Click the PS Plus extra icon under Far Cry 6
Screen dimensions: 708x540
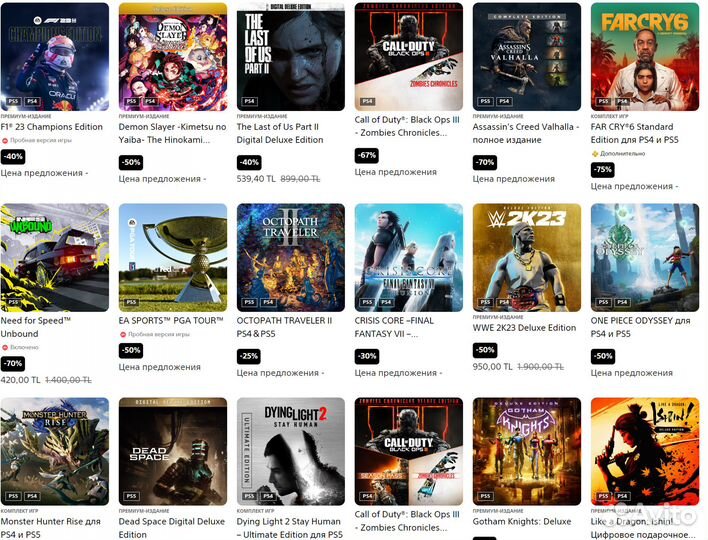click(x=595, y=154)
